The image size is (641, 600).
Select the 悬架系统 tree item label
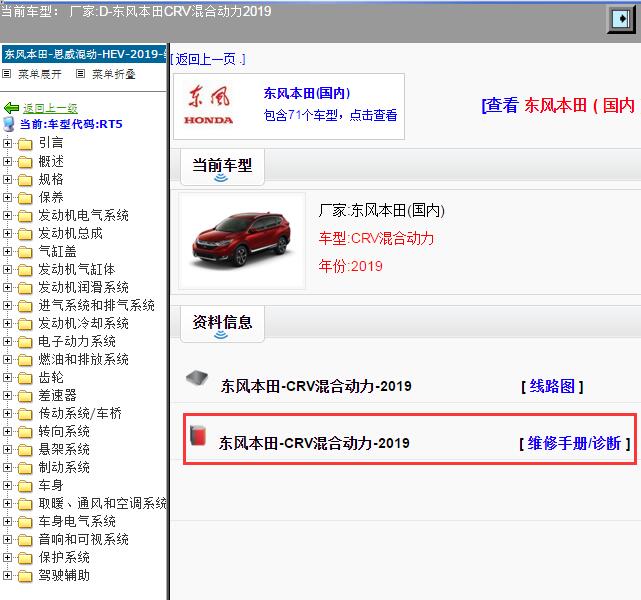click(x=64, y=450)
